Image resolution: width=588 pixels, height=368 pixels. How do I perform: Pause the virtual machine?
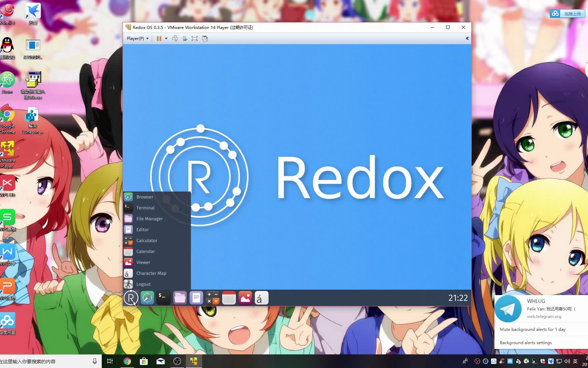[159, 38]
